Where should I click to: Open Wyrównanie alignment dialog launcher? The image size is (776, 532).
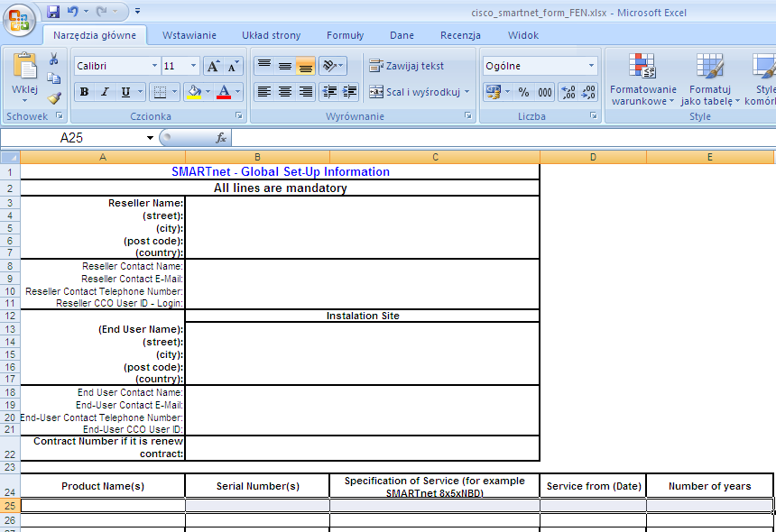pos(467,115)
